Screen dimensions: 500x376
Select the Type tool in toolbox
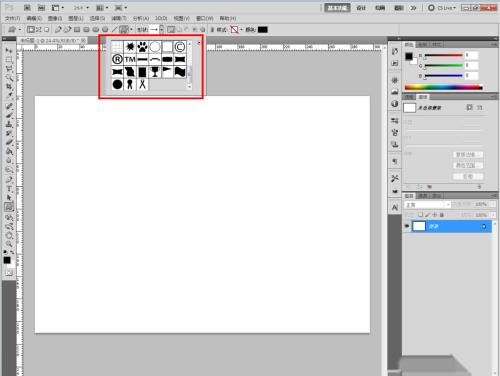(9, 189)
